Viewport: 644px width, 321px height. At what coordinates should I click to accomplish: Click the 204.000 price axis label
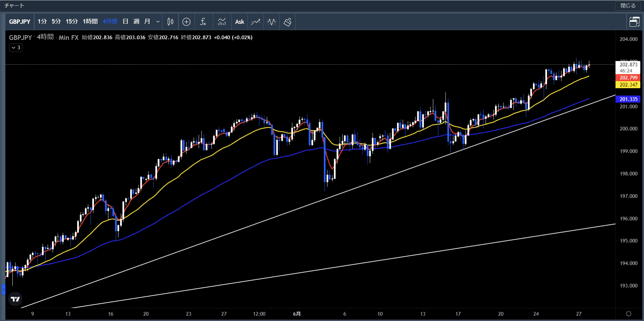(x=628, y=39)
